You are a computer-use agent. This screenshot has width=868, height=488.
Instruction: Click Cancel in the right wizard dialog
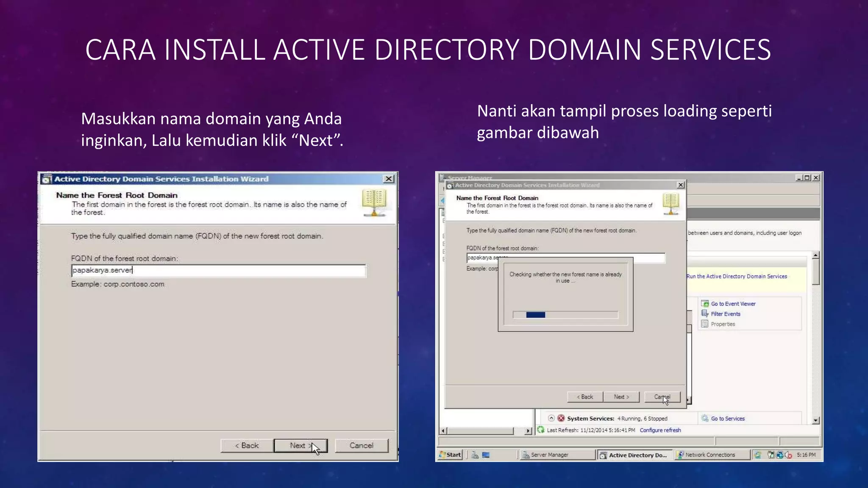pyautogui.click(x=662, y=397)
